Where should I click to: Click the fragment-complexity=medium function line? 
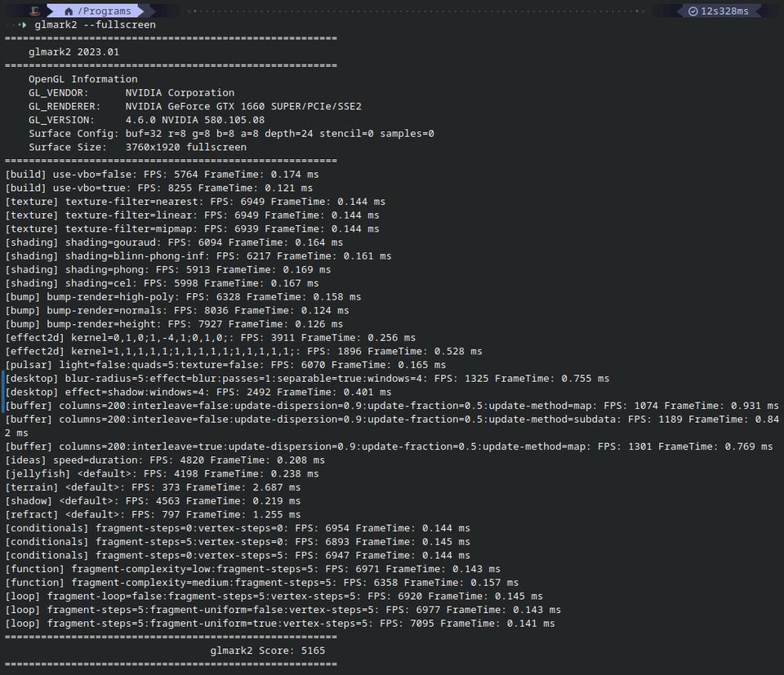[262, 583]
